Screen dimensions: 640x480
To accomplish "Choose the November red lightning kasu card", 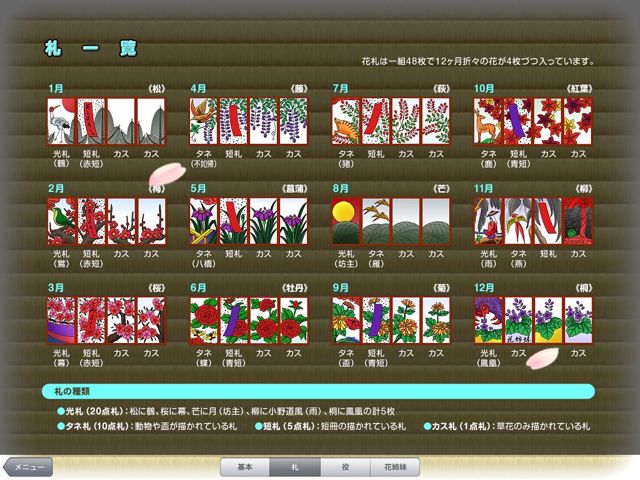I will 578,221.
